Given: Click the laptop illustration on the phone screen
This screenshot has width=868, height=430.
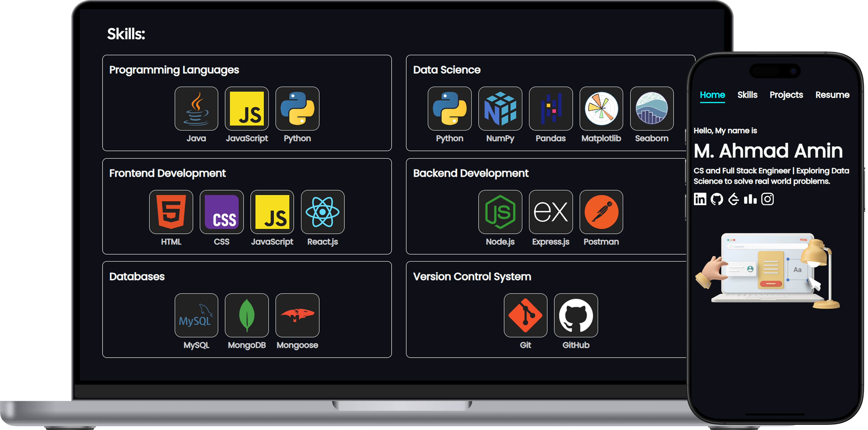Looking at the screenshot, I should (x=768, y=271).
